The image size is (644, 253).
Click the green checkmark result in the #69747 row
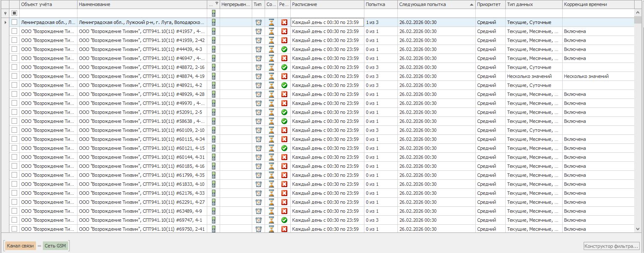(x=284, y=220)
